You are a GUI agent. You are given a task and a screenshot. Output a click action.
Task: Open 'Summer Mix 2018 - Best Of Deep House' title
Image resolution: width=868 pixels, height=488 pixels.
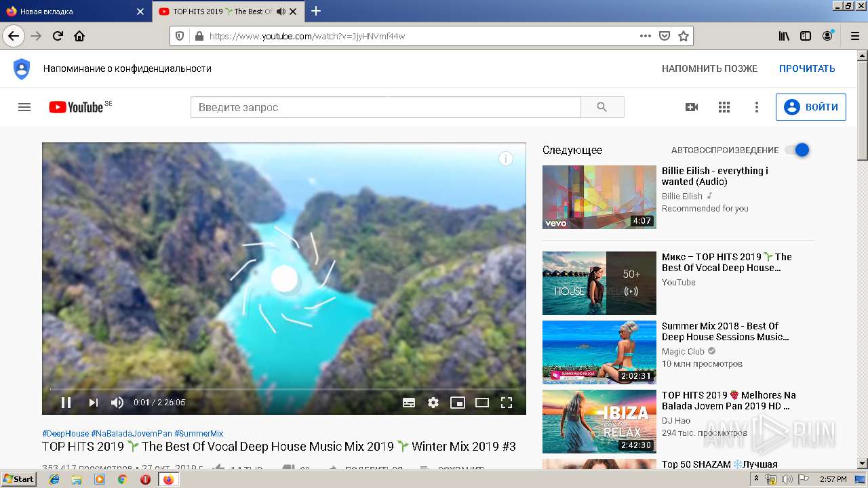[725, 331]
